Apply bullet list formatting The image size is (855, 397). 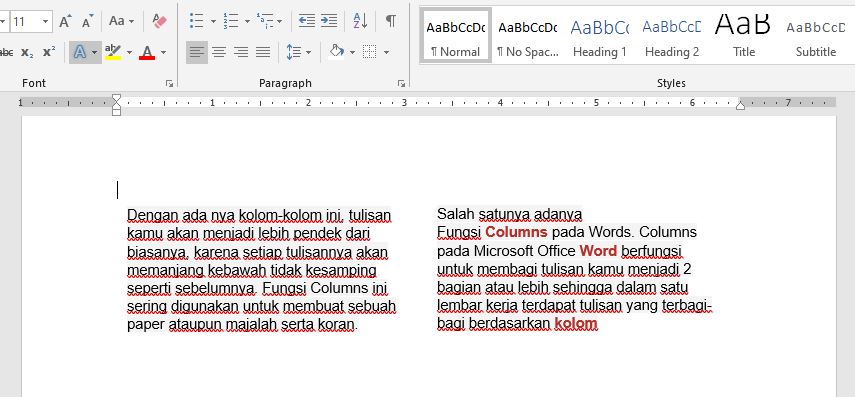(196, 21)
